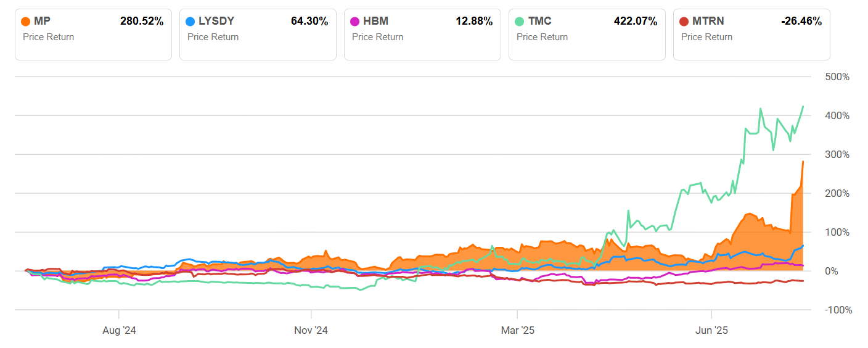Click "Price Return" under LYSDY
The height and width of the screenshot is (348, 868).
pyautogui.click(x=213, y=37)
